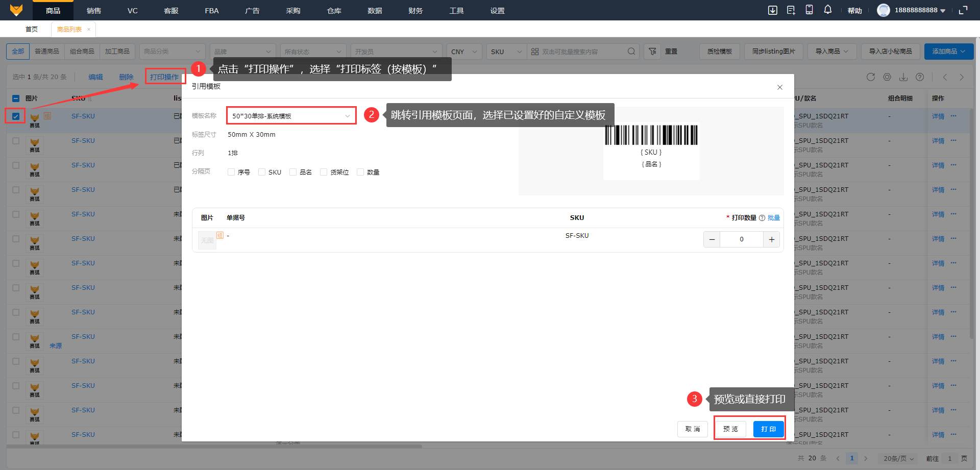Click the fox logo in the top bar
Image resolution: width=980 pixels, height=470 pixels.
pyautogui.click(x=16, y=10)
